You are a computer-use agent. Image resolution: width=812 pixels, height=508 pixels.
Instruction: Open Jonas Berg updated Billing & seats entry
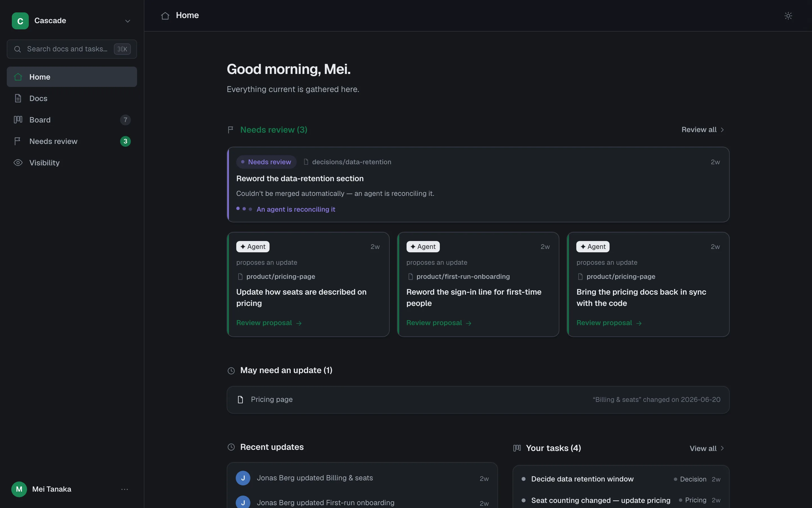point(362,478)
